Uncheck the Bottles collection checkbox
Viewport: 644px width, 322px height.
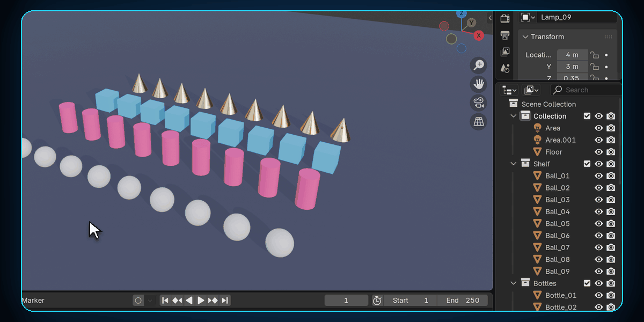587,283
